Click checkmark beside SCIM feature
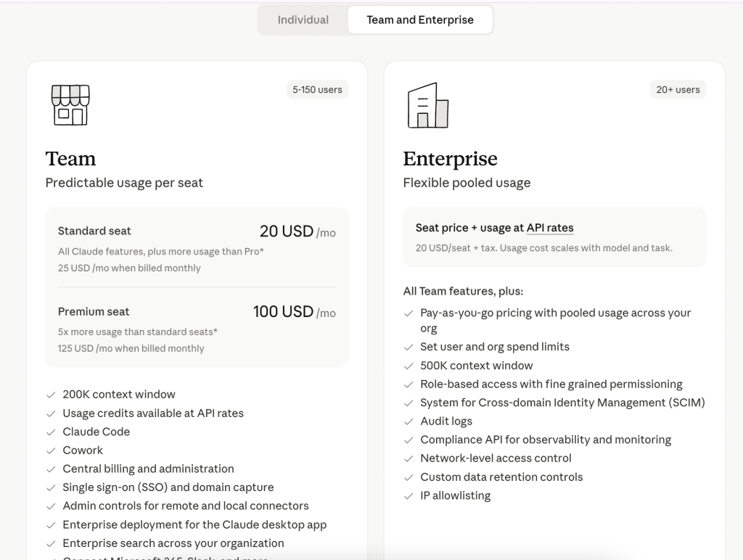The height and width of the screenshot is (560, 743). (409, 403)
